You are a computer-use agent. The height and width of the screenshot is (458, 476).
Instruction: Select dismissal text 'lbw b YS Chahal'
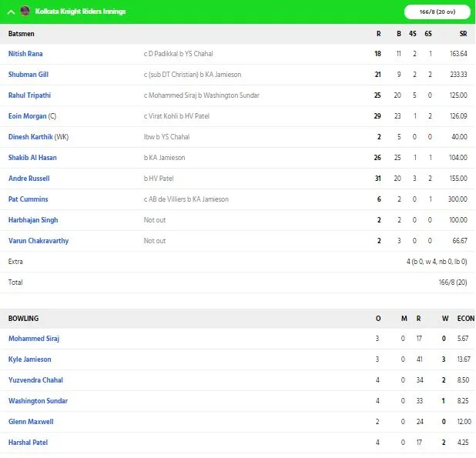[166, 137]
